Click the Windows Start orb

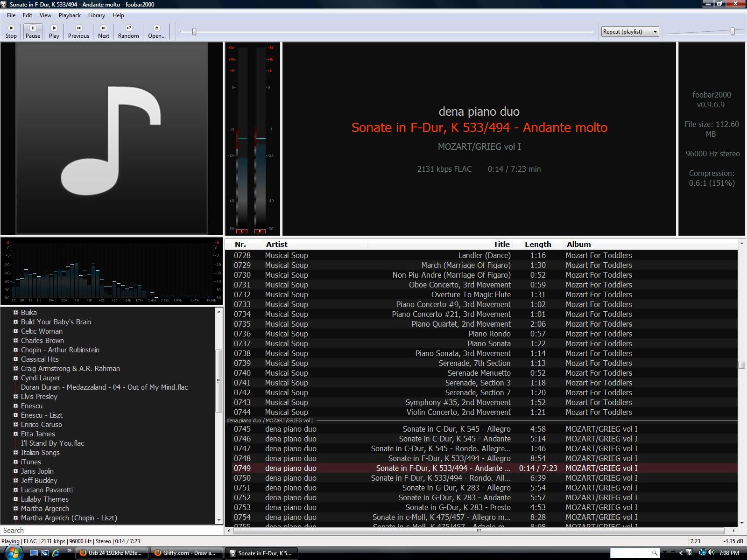tap(13, 553)
